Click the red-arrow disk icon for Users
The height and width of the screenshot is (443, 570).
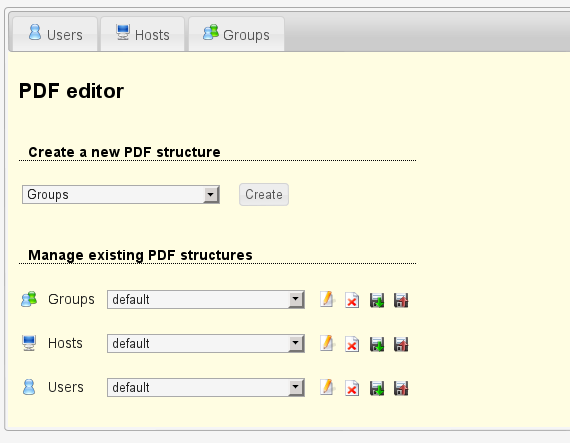[x=401, y=388]
